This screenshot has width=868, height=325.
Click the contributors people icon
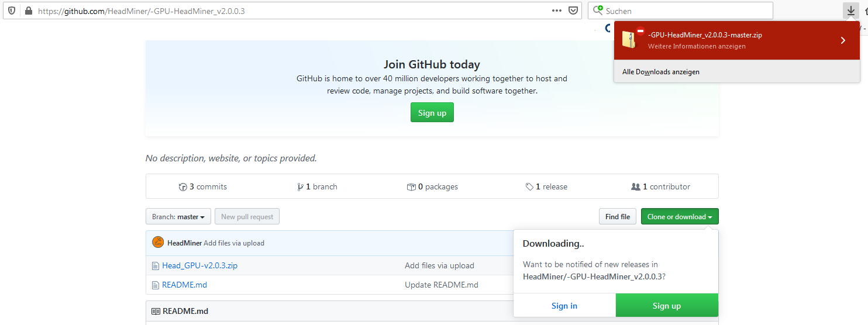coord(636,187)
